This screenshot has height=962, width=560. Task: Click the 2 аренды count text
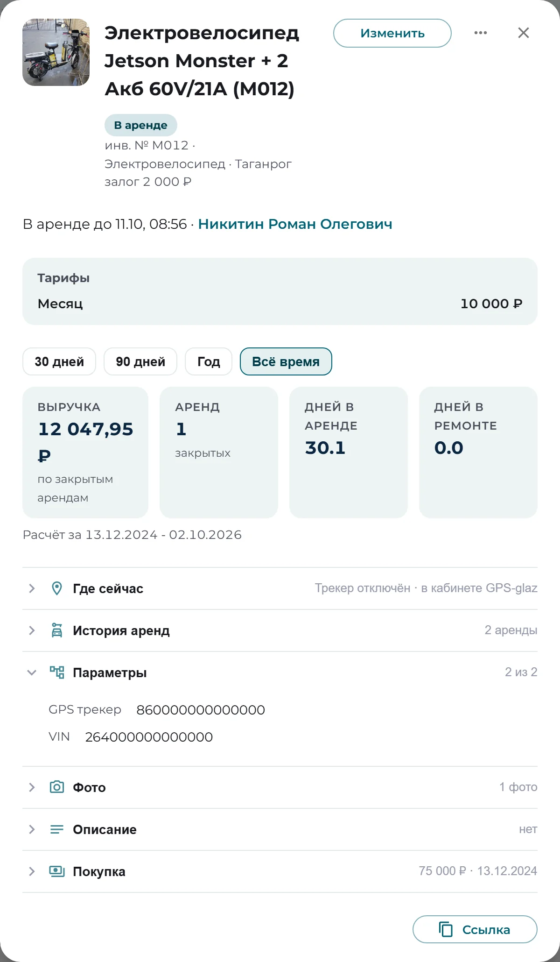point(511,630)
